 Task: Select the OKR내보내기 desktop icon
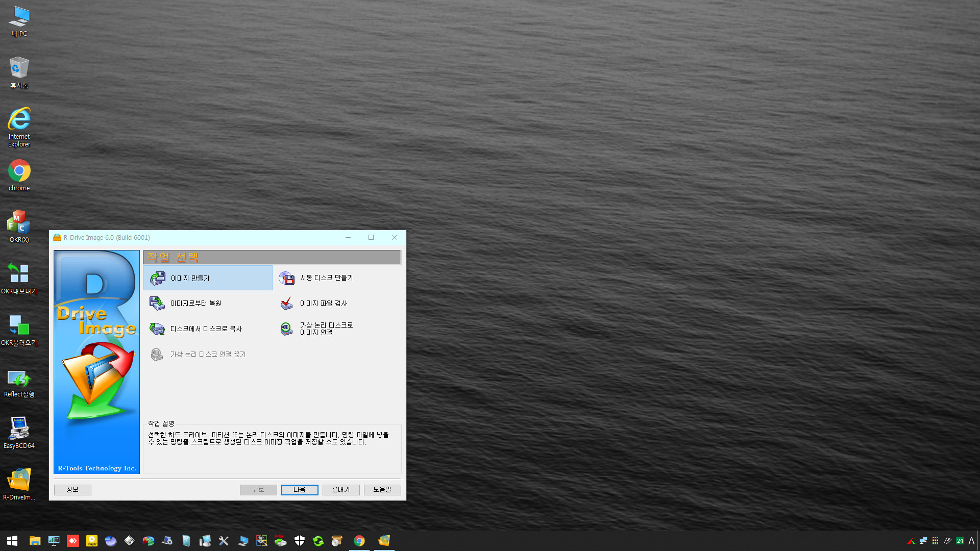pos(19,279)
